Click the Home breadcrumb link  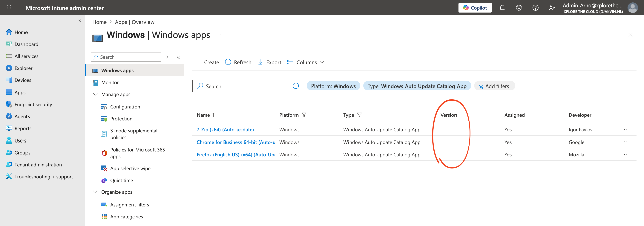click(x=99, y=22)
